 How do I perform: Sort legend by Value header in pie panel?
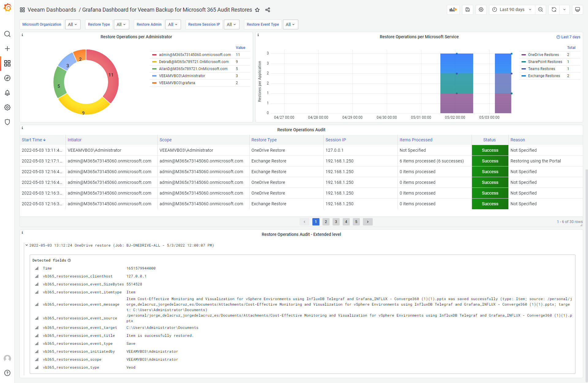(x=240, y=48)
